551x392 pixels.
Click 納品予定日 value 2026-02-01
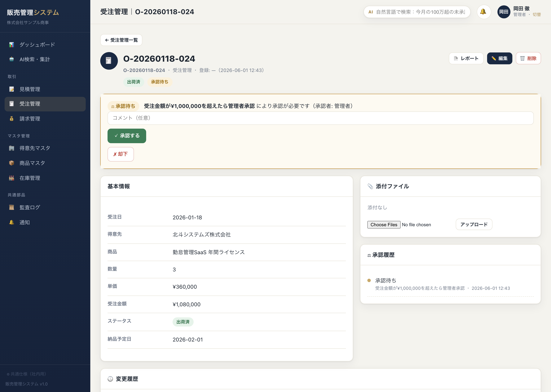[x=188, y=340]
